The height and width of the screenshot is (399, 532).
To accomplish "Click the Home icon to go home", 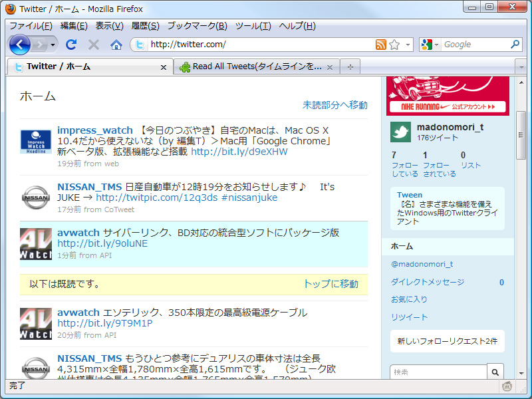I will 116,45.
